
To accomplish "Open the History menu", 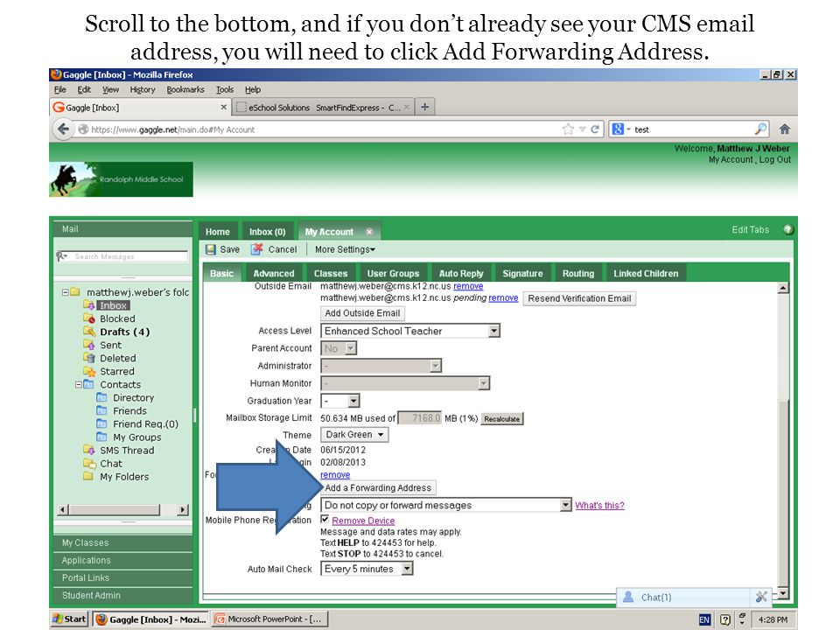I will (x=143, y=89).
